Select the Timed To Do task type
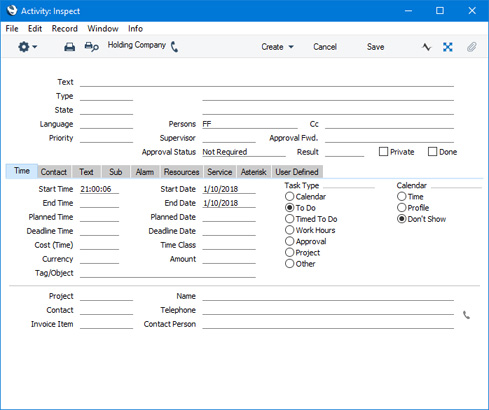Viewport: 489px width, 410px height. [x=290, y=219]
